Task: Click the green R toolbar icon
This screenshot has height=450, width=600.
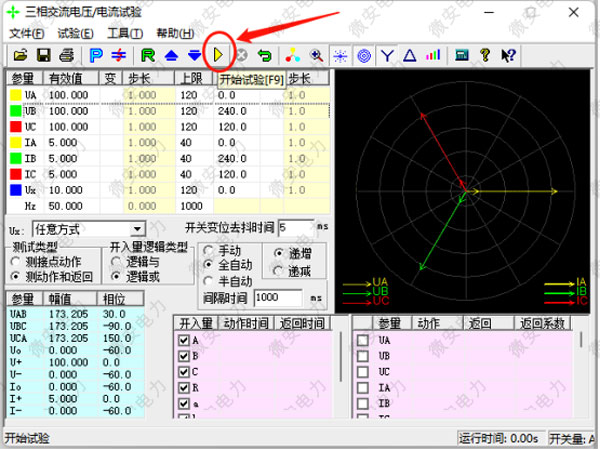Action: pyautogui.click(x=148, y=54)
